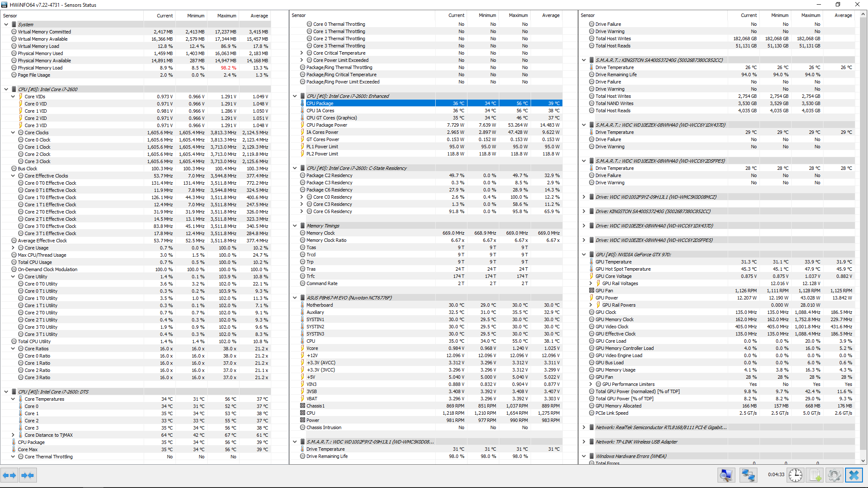Expand the Network TP-LINK Wireless USB Adapter group

pyautogui.click(x=584, y=442)
